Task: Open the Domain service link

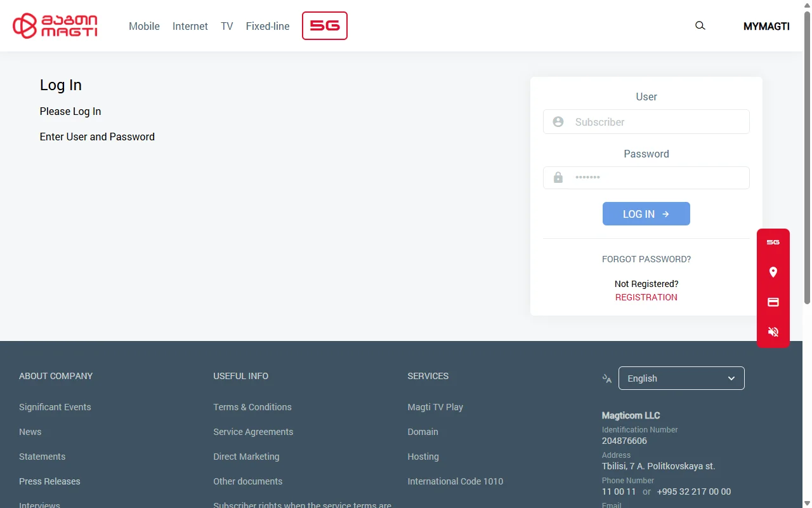Action: tap(423, 432)
